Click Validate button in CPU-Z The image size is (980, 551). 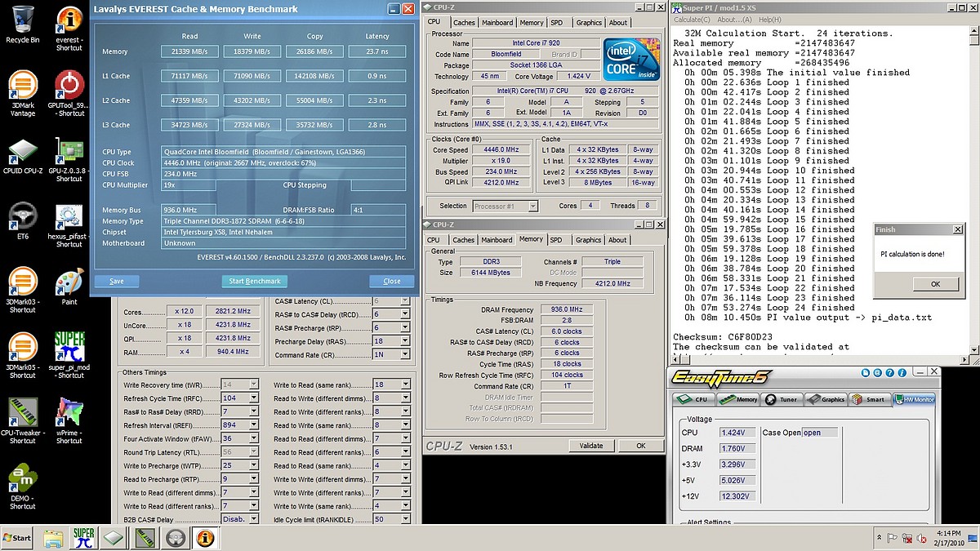click(591, 446)
